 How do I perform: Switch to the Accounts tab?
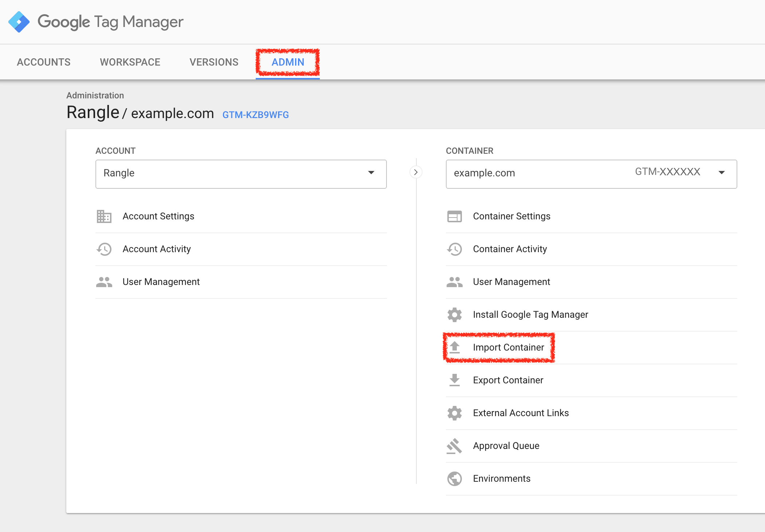point(44,62)
